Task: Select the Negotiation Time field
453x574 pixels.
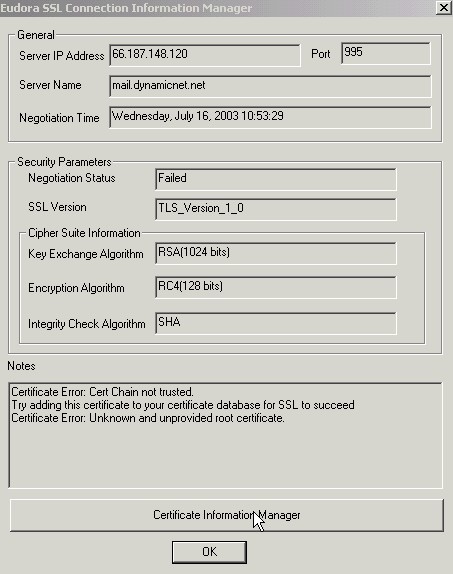Action: (x=270, y=117)
